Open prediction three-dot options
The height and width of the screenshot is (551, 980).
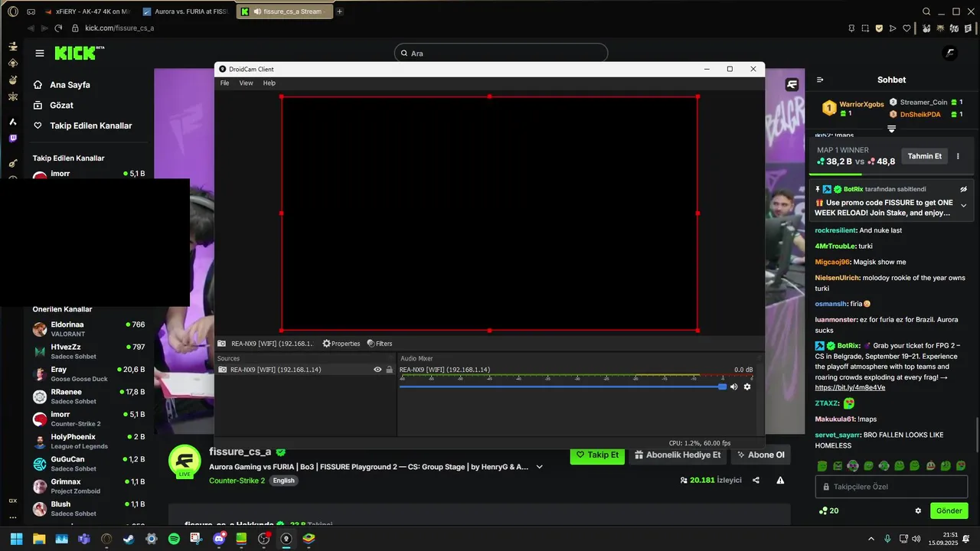click(x=958, y=156)
